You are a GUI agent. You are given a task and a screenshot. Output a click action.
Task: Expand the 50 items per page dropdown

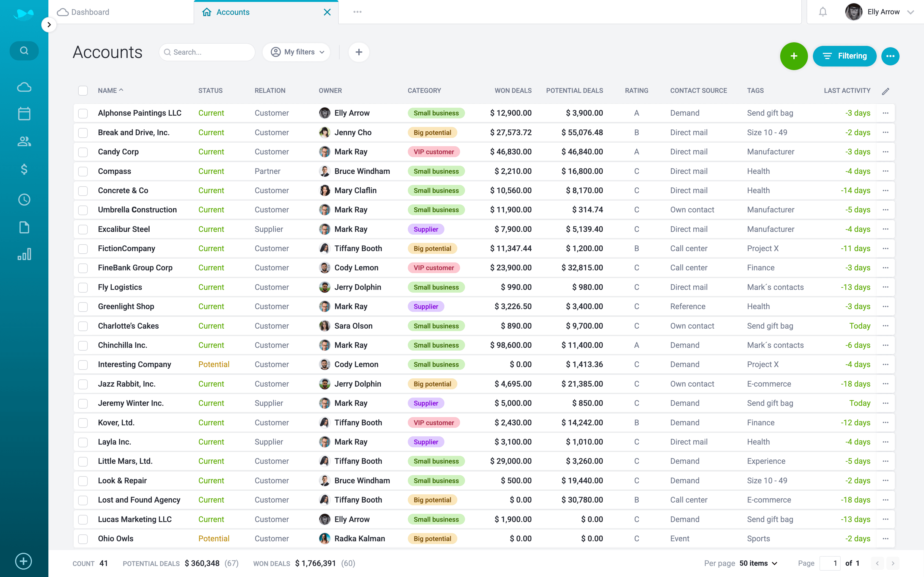point(758,563)
